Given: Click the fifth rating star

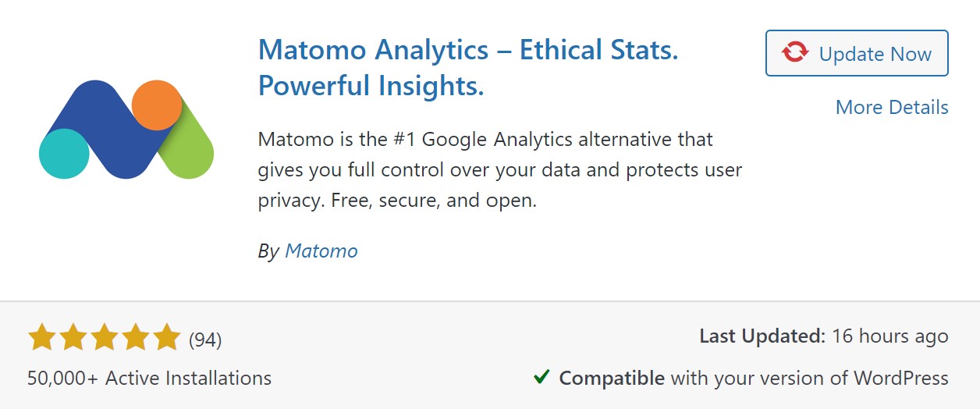Looking at the screenshot, I should (167, 339).
